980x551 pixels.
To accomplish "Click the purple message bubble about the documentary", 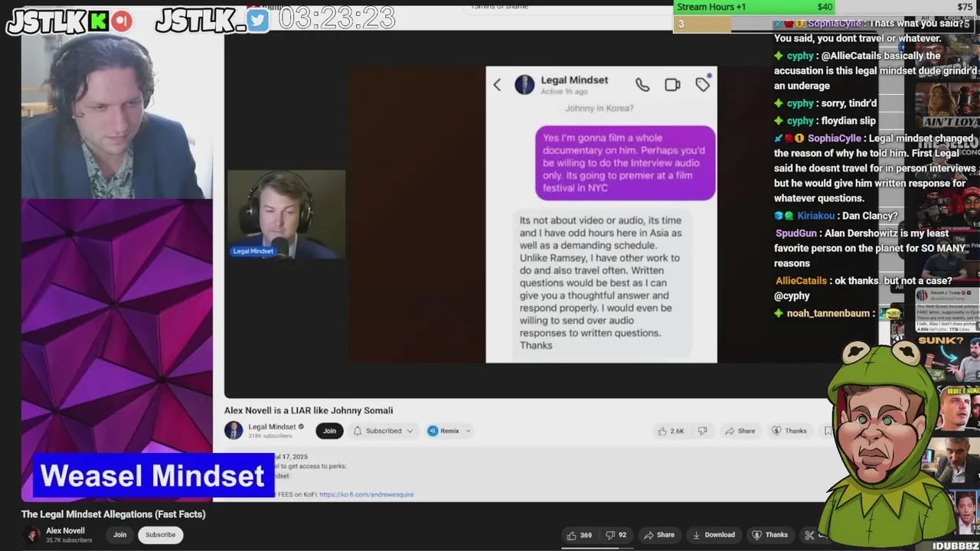I will coord(626,163).
